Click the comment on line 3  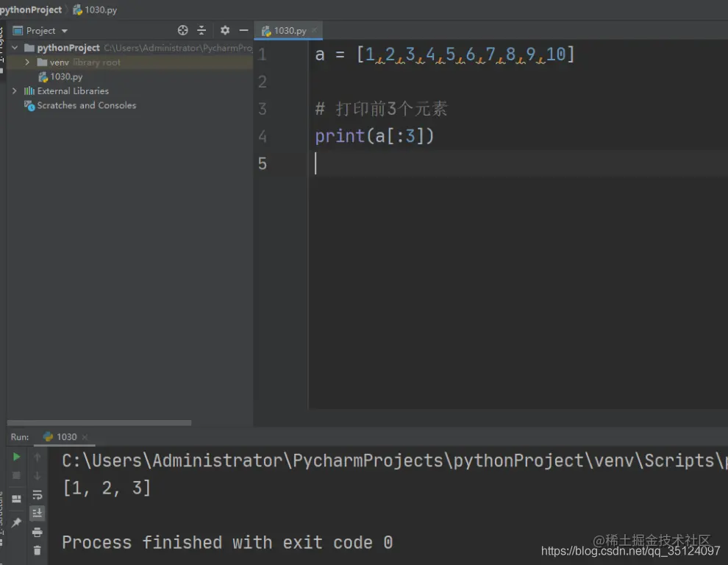381,109
